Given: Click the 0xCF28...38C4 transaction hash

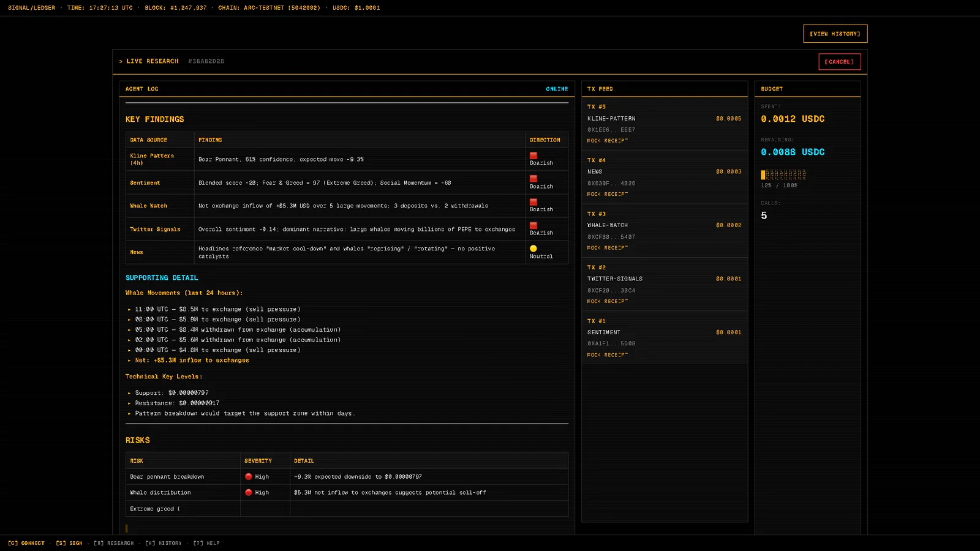Looking at the screenshot, I should click(611, 290).
